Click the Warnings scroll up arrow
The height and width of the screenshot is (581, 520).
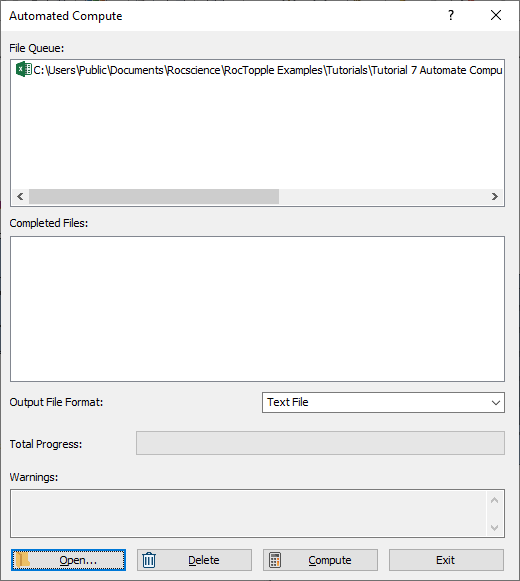click(x=494, y=500)
